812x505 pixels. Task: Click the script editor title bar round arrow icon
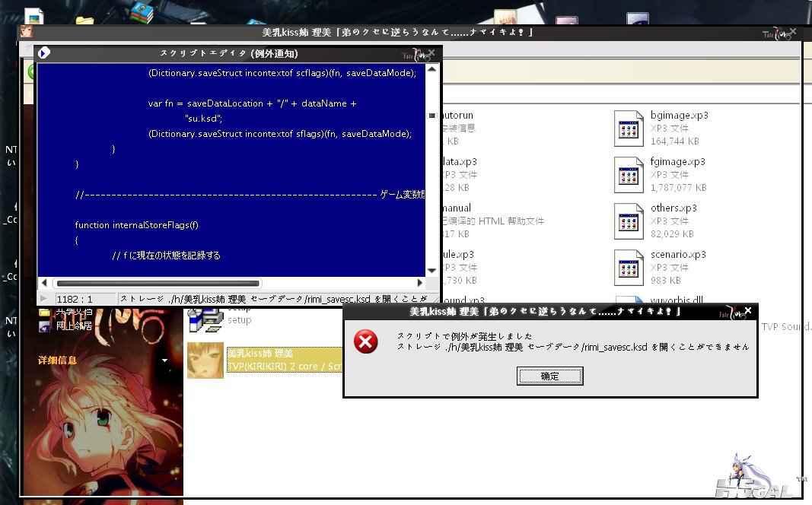pyautogui.click(x=44, y=53)
